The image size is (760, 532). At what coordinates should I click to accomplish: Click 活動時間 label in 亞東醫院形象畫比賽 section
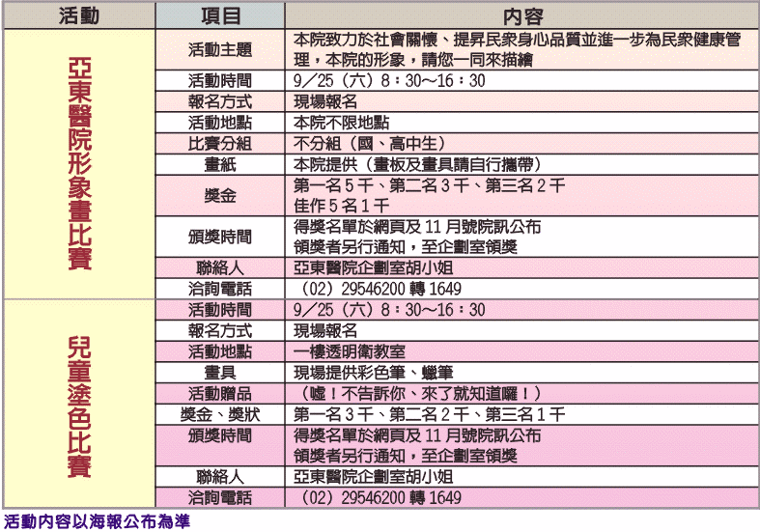[x=220, y=80]
